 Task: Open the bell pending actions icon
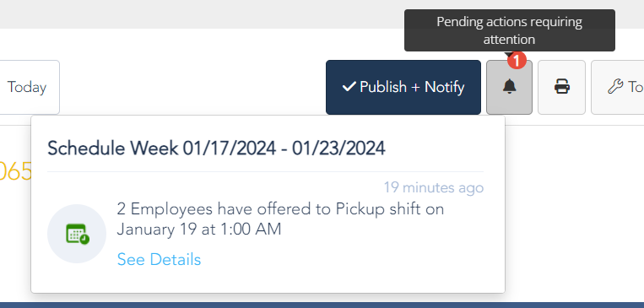(x=509, y=87)
